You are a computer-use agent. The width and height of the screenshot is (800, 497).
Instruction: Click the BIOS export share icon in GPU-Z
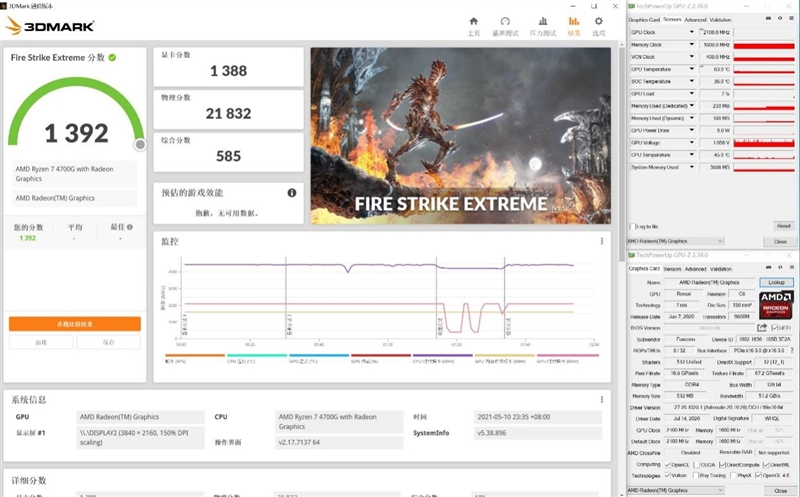point(762,327)
